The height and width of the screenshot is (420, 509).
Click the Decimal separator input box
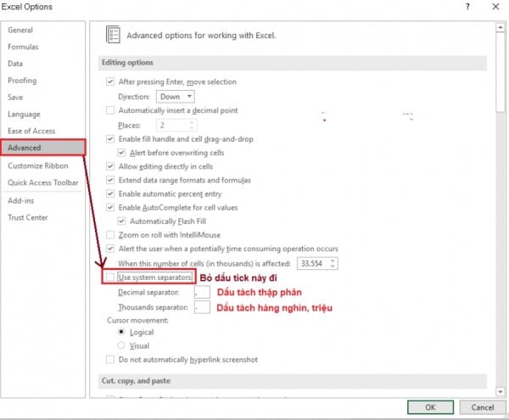click(x=202, y=292)
